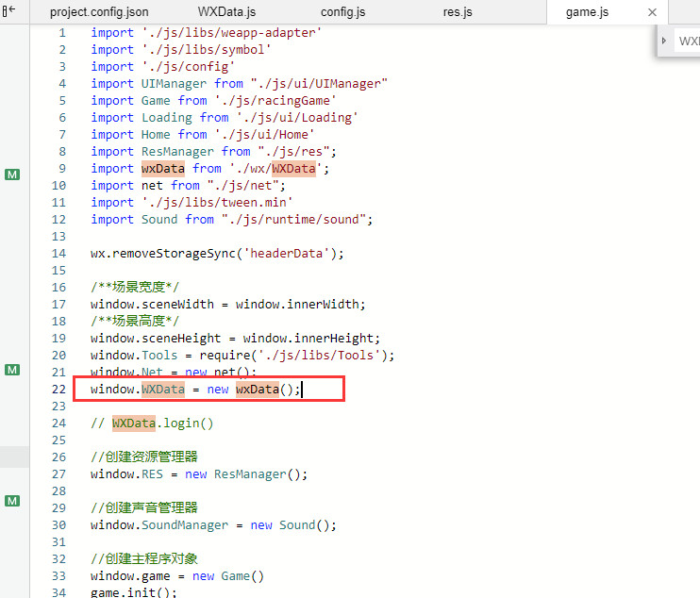Open the project.config.json tab
The height and width of the screenshot is (598, 700).
point(99,12)
